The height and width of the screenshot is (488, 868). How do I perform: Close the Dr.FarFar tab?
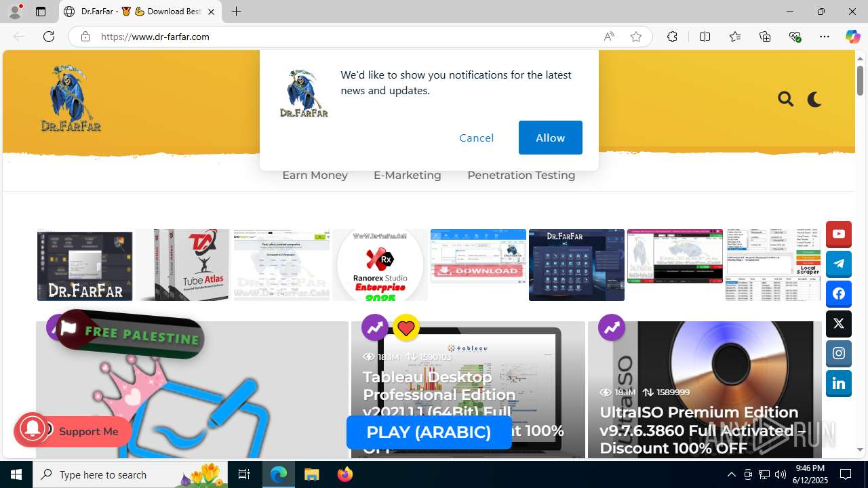[x=211, y=12]
